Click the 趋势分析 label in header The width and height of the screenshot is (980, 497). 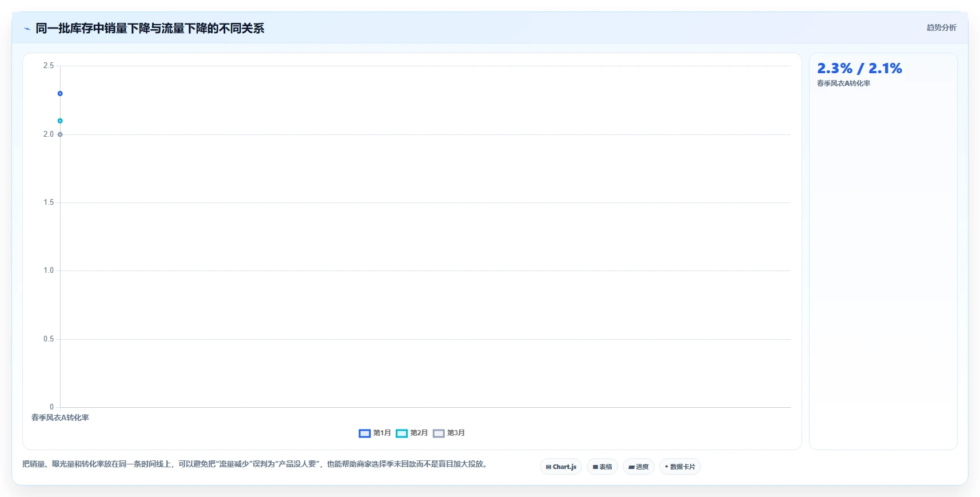pos(941,27)
